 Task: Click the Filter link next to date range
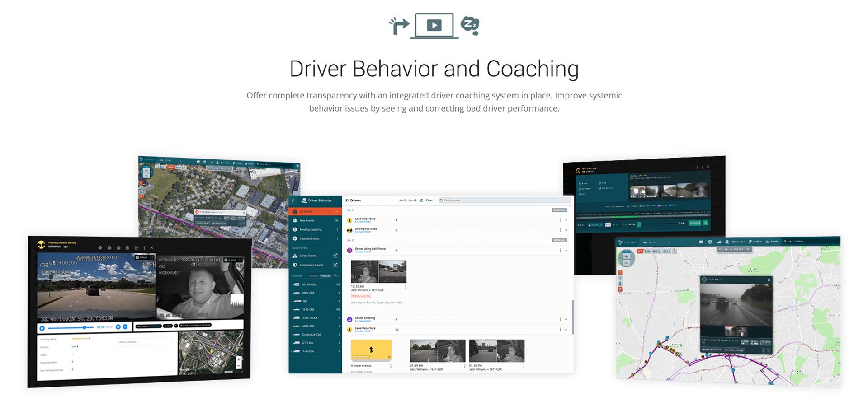[429, 200]
